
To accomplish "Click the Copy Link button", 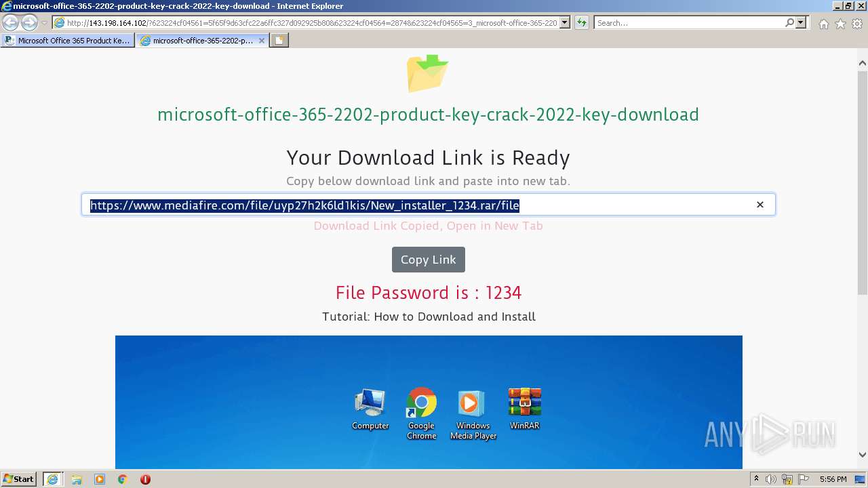I will tap(429, 260).
